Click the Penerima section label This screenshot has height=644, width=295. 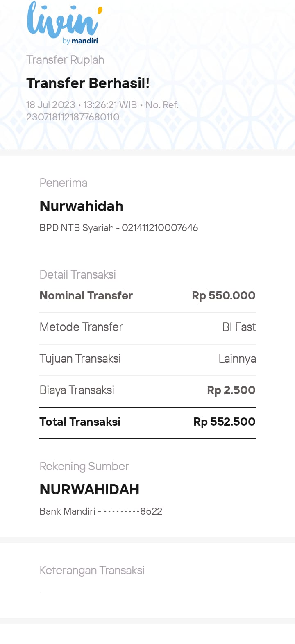pyautogui.click(x=63, y=183)
